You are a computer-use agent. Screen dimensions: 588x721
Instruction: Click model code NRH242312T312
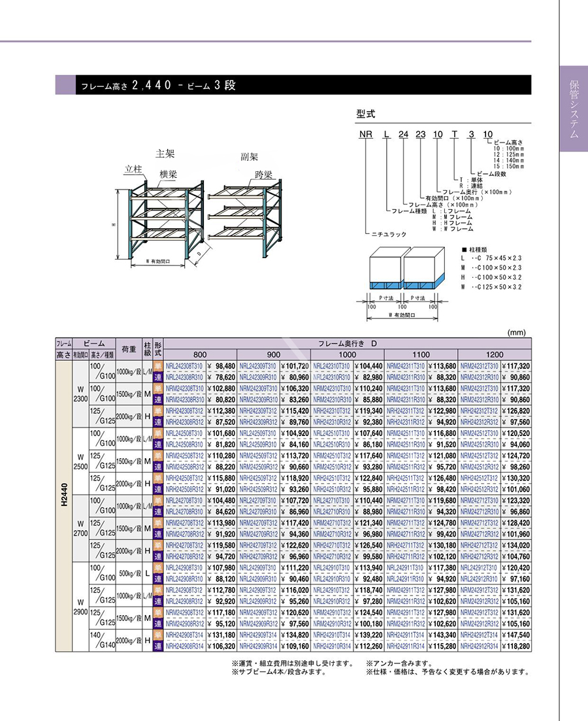click(479, 411)
